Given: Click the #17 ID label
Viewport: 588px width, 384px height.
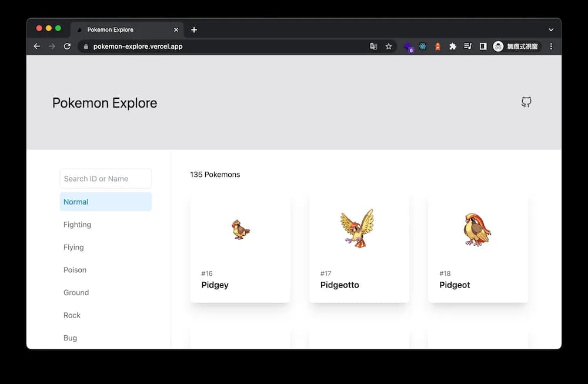Looking at the screenshot, I should click(x=326, y=273).
